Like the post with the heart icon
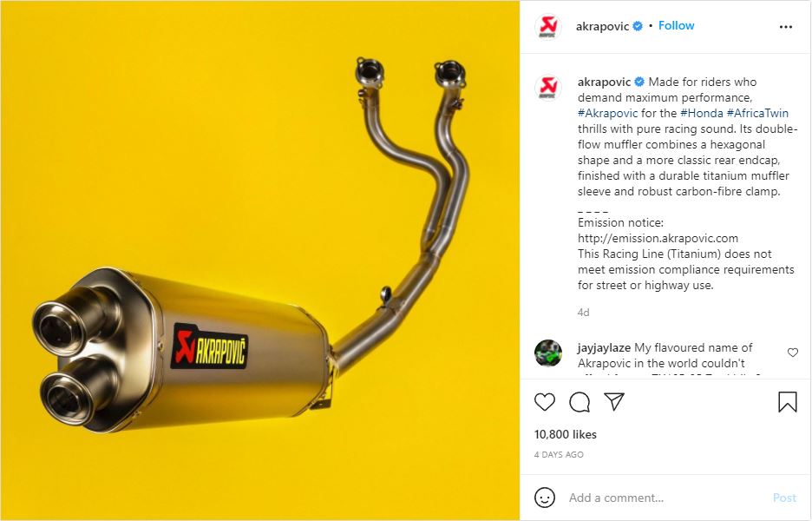Screen dimensions: 812x521 pos(544,402)
